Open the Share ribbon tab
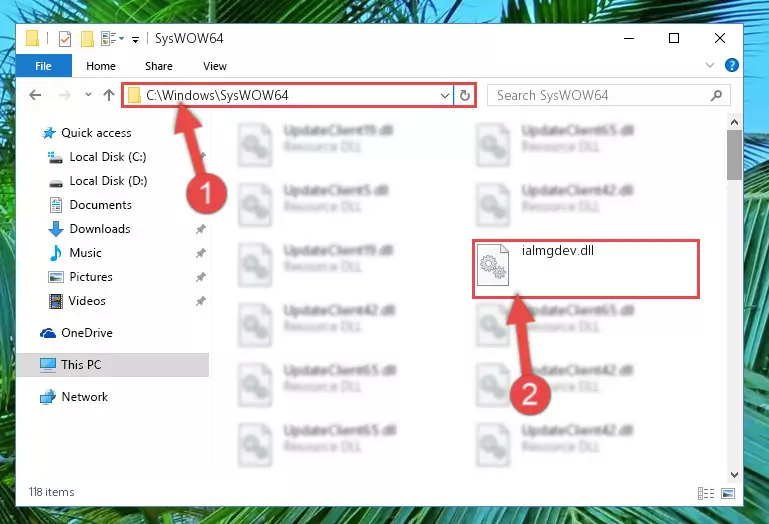 pos(158,66)
